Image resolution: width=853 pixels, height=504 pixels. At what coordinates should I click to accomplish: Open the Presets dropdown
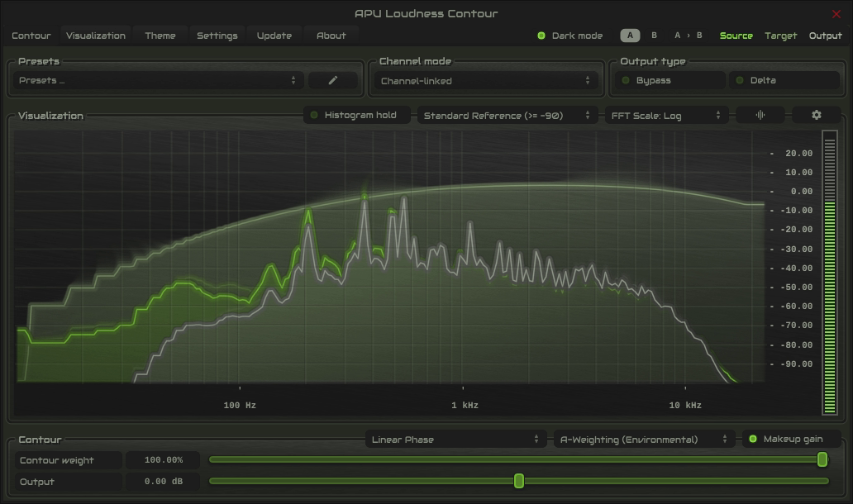(158, 80)
